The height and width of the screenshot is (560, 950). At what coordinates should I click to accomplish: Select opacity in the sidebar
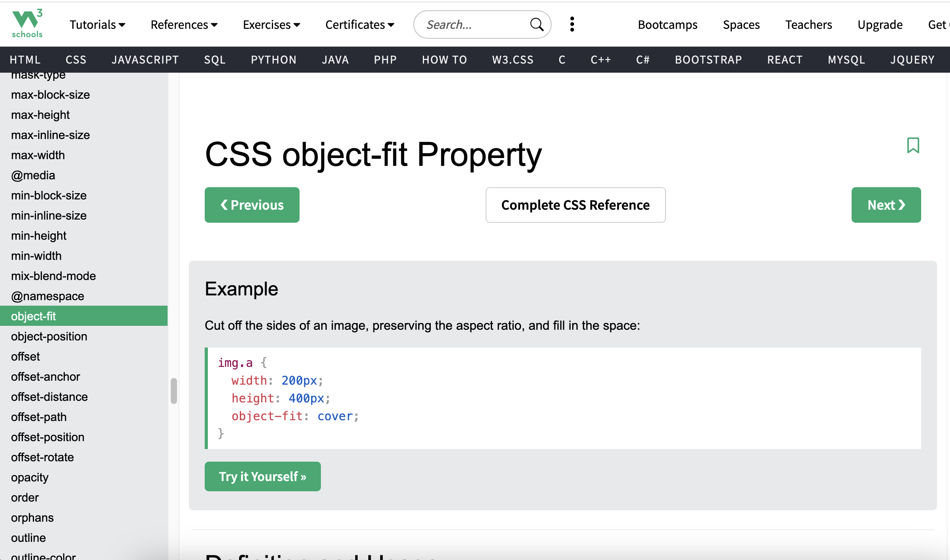30,477
